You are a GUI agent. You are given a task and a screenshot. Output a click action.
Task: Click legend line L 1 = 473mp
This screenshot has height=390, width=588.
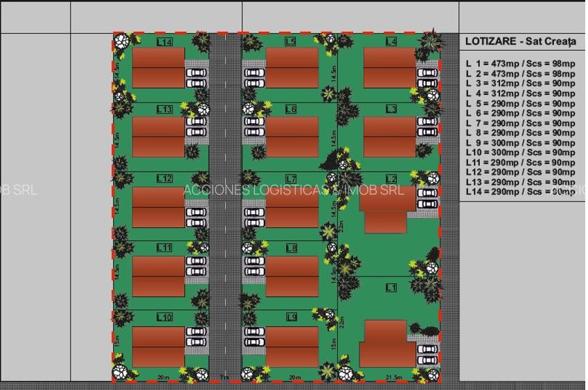tap(520, 64)
